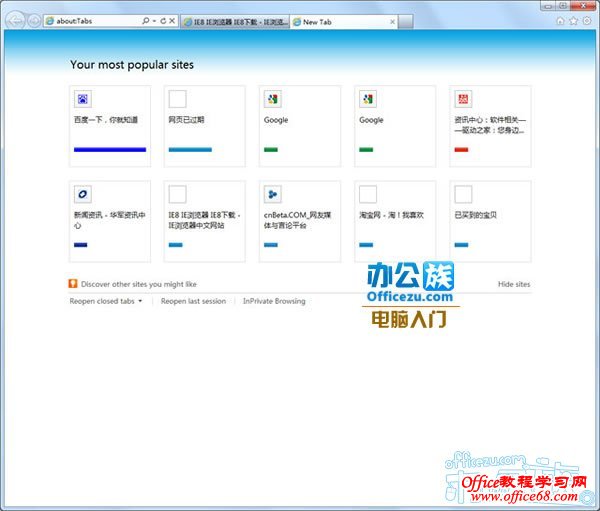Screen dimensions: 600x511
Task: Expand the Reopen closed tabs dropdown
Action: point(106,301)
